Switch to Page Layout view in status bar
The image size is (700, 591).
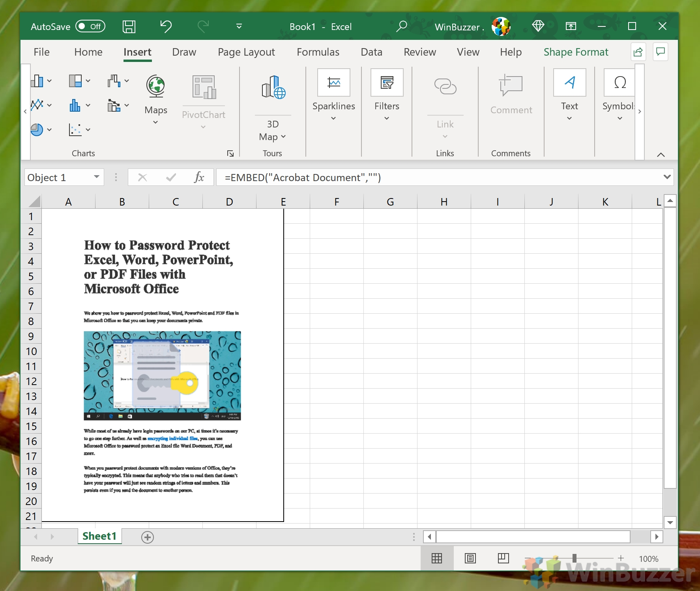point(470,558)
